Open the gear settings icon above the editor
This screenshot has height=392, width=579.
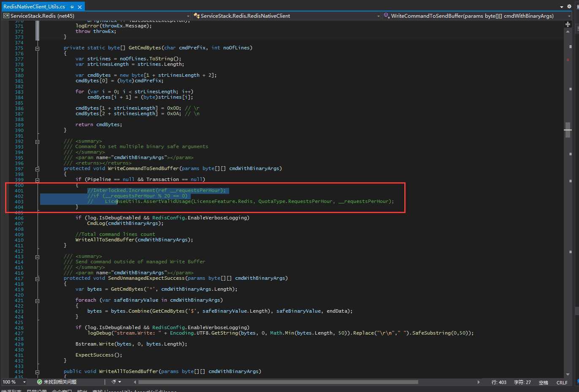569,7
